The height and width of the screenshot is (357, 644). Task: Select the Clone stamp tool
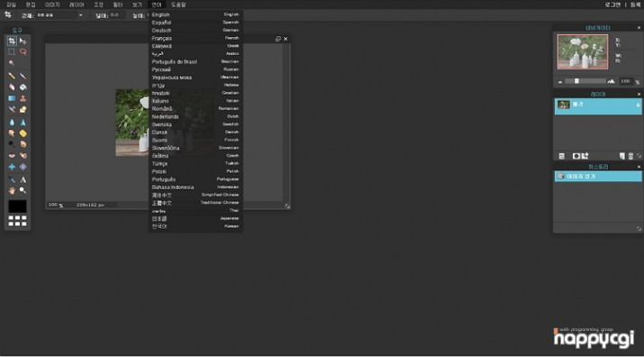23,98
